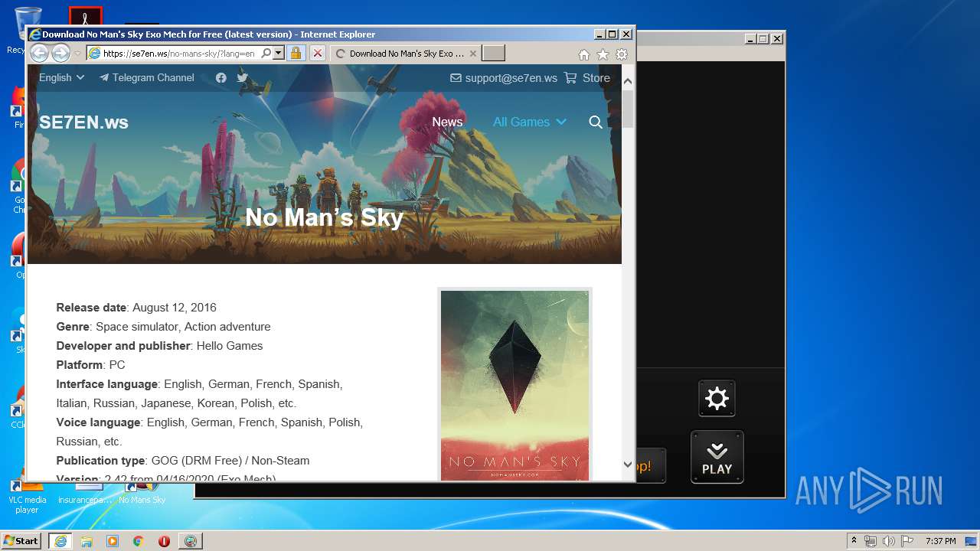
Task: Click the IE window title bar text
Action: [x=208, y=34]
